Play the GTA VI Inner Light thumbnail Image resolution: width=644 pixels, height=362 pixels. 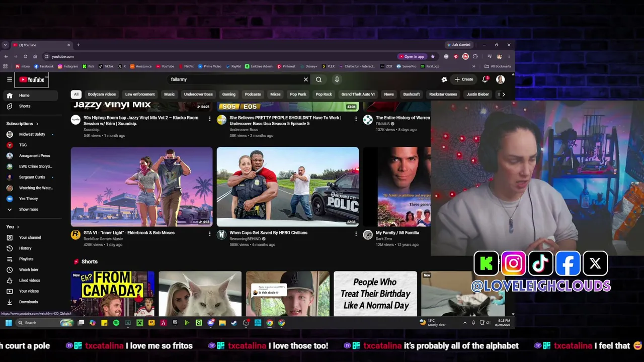142,187
